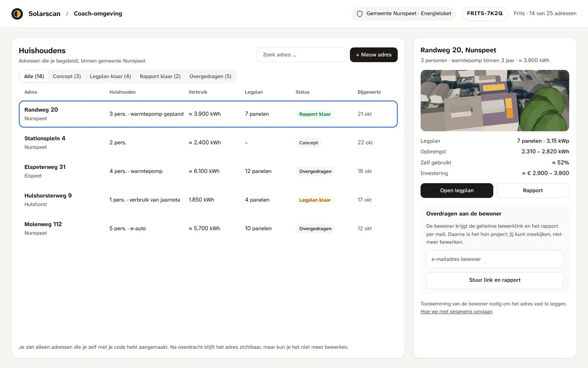
Task: Choose the Hulshorsterweg 9 address
Action: (x=208, y=200)
